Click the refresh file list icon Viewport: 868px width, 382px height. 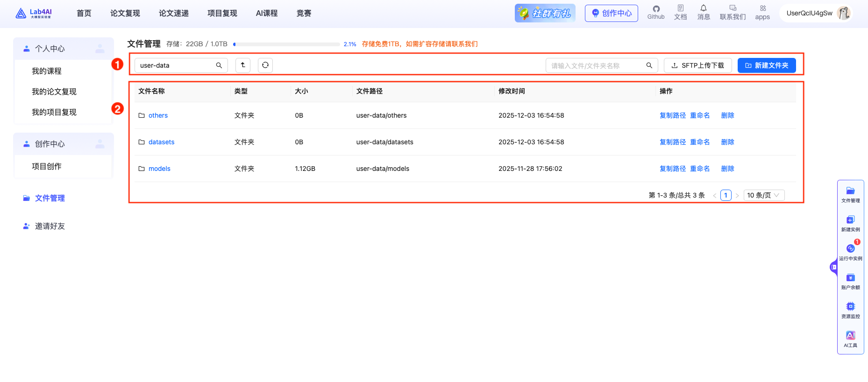click(x=265, y=65)
